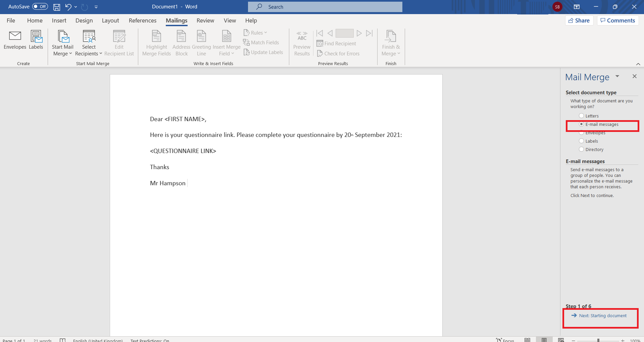644x342 pixels.
Task: Expand the Rules dropdown
Action: coord(255,33)
